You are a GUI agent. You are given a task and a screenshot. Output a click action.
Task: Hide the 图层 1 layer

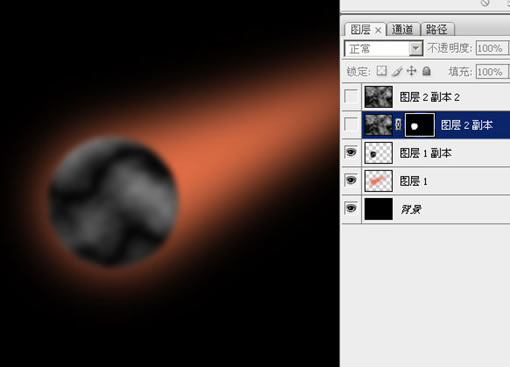point(351,181)
